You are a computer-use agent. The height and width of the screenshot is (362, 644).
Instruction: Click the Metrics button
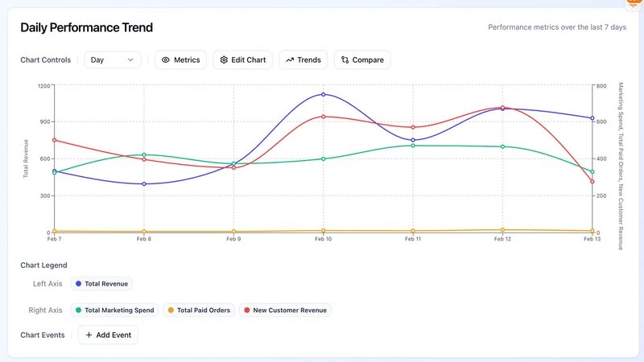point(180,60)
